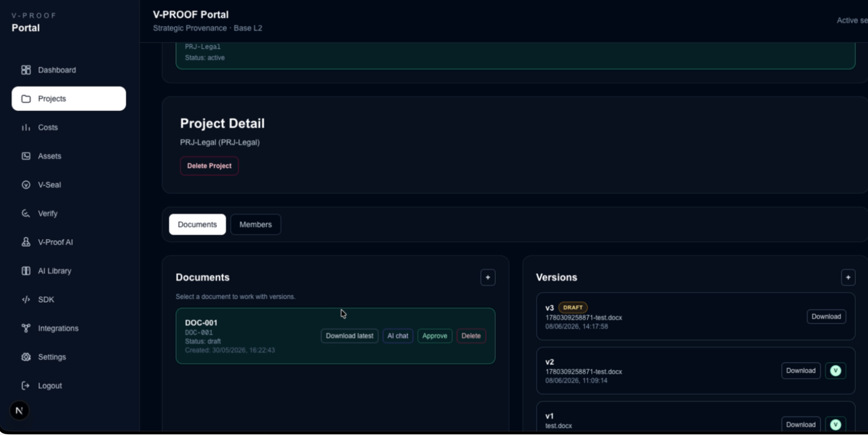Image resolution: width=868 pixels, height=435 pixels.
Task: Click the Logout arrow icon
Action: [26, 385]
